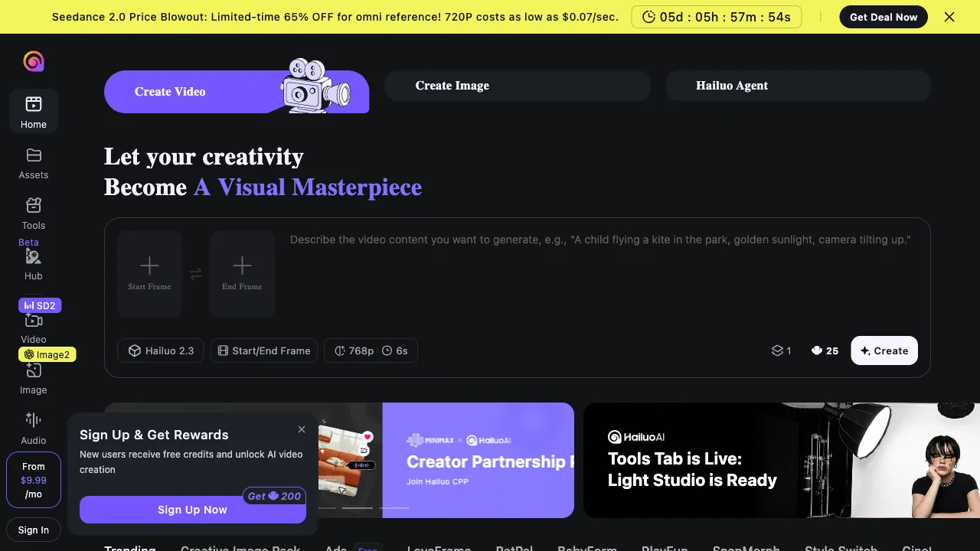
Task: Switch to the Hailuo Agent tab
Action: tap(798, 86)
